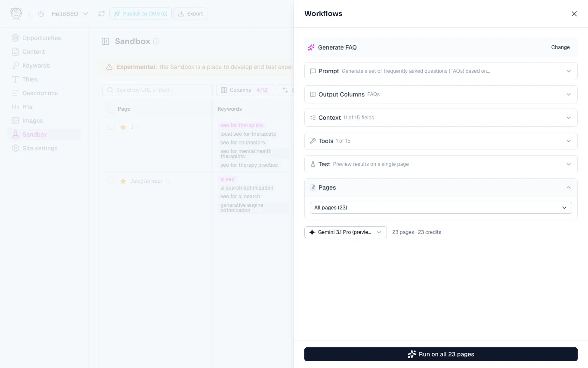Click the 'ai seo' keyword tag
The width and height of the screenshot is (588, 368).
(x=227, y=179)
